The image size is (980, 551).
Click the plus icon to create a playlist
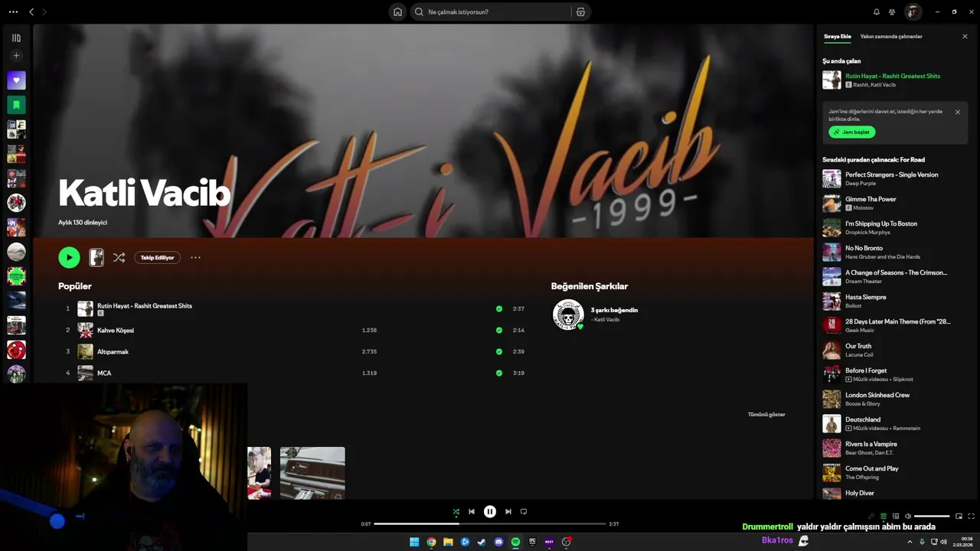(16, 55)
